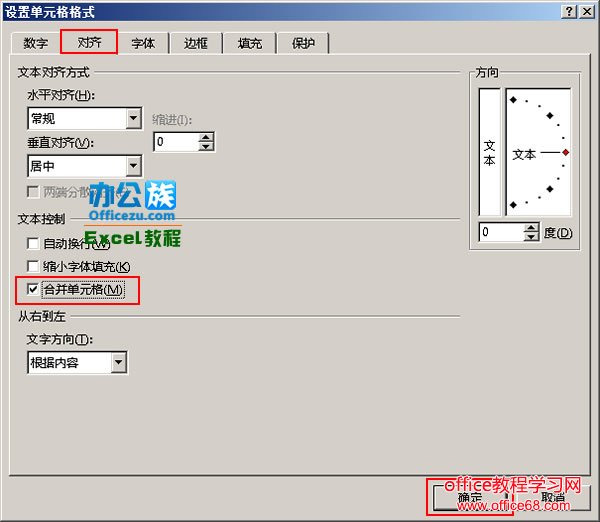Open the 填充 tab
The width and height of the screenshot is (600, 522).
click(x=249, y=43)
